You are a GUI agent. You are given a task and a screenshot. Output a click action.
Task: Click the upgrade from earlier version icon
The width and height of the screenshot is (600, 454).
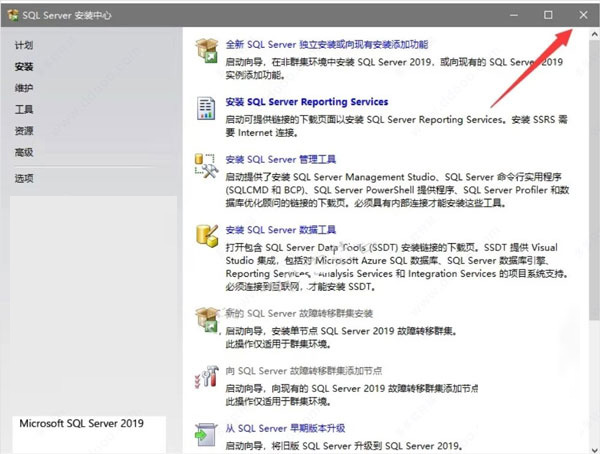(x=206, y=435)
